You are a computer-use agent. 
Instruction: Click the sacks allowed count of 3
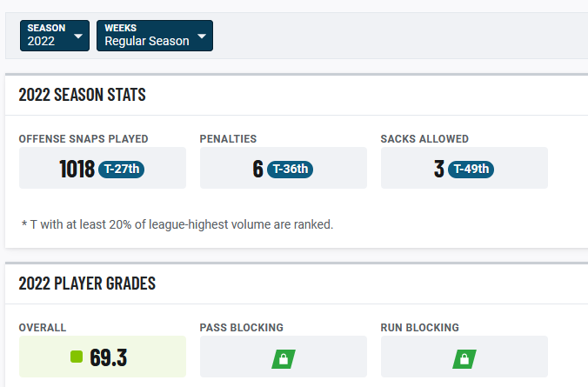coord(439,169)
